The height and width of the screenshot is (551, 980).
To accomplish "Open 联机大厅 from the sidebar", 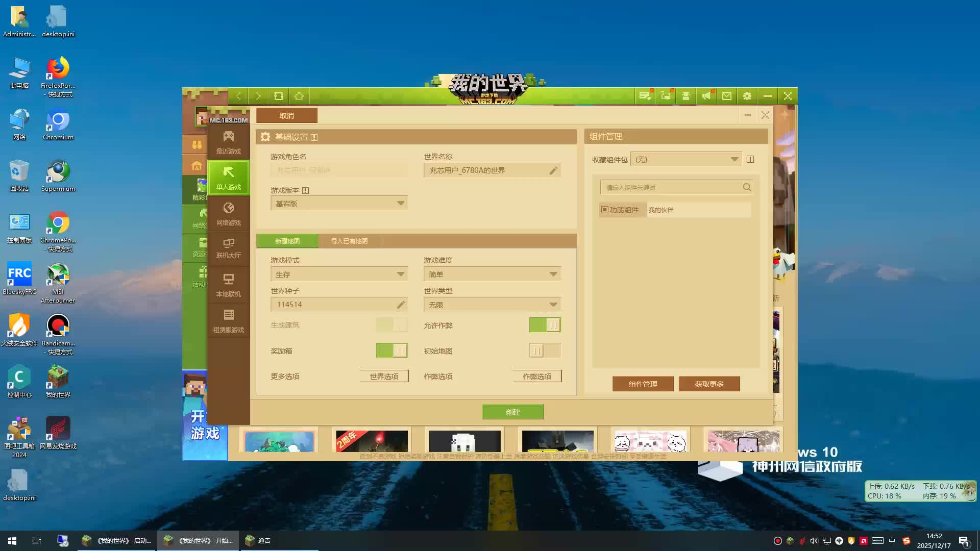I will [x=228, y=248].
